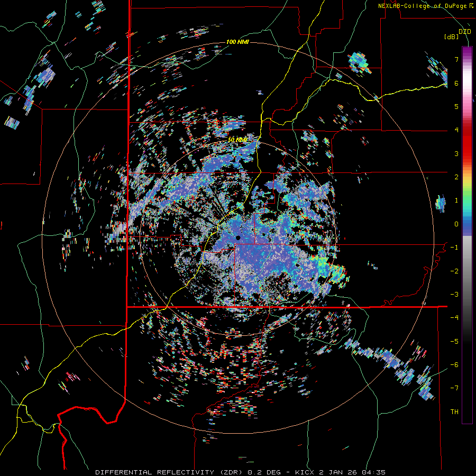476x476 pixels.
Task: Click the DZD legend title
Action: 464,32
